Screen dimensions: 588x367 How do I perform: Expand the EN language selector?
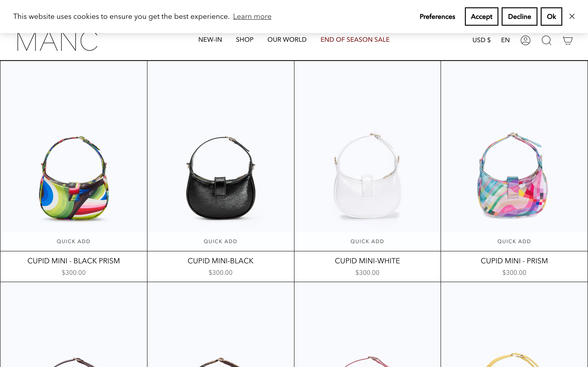pyautogui.click(x=505, y=40)
